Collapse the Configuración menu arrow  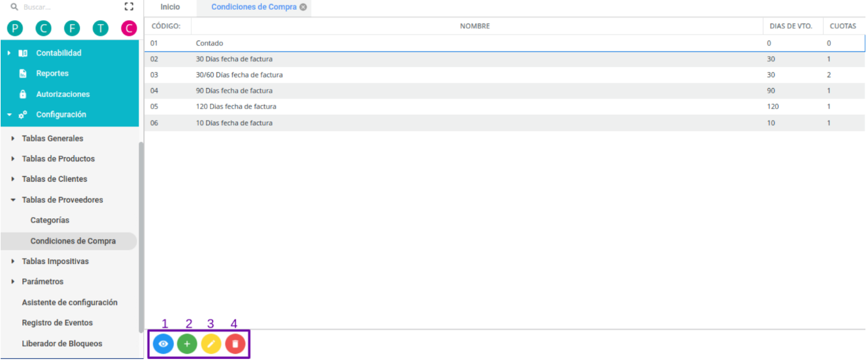pyautogui.click(x=9, y=115)
